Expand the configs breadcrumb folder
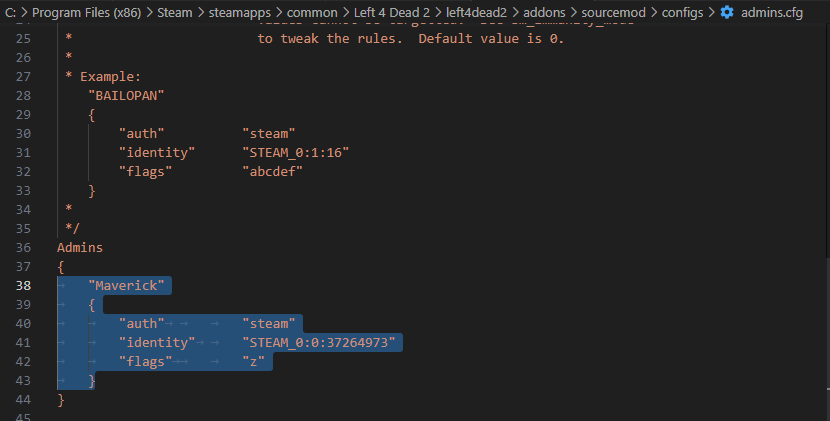Screen dimensions: 830x421 coord(683,12)
